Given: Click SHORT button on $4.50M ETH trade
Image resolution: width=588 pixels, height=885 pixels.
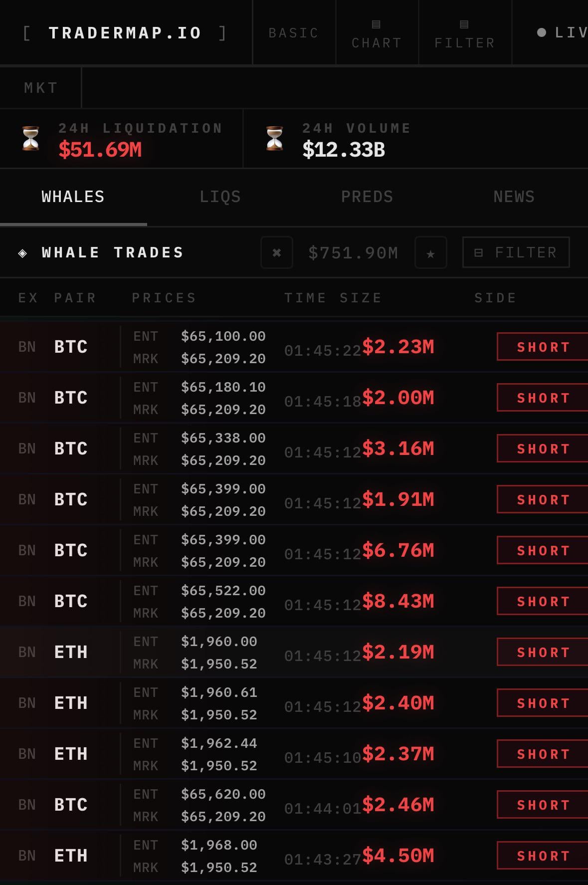Looking at the screenshot, I should (x=543, y=856).
